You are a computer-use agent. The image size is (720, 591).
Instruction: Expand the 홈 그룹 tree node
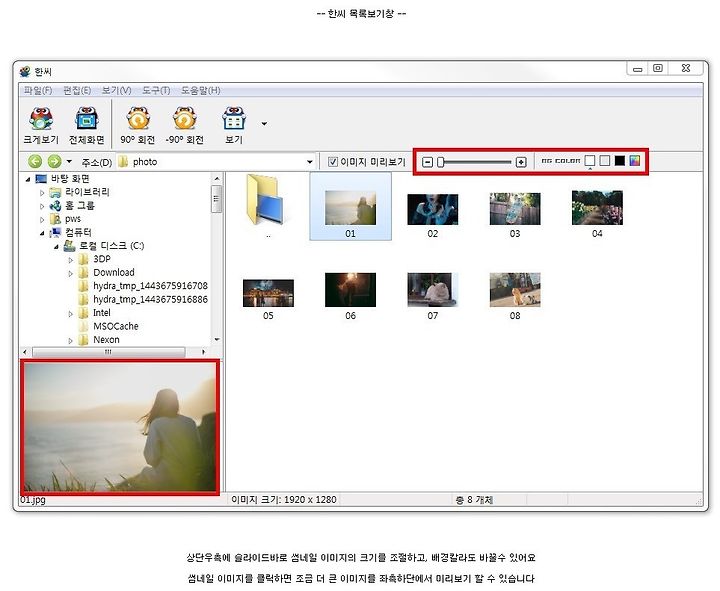pyautogui.click(x=42, y=206)
